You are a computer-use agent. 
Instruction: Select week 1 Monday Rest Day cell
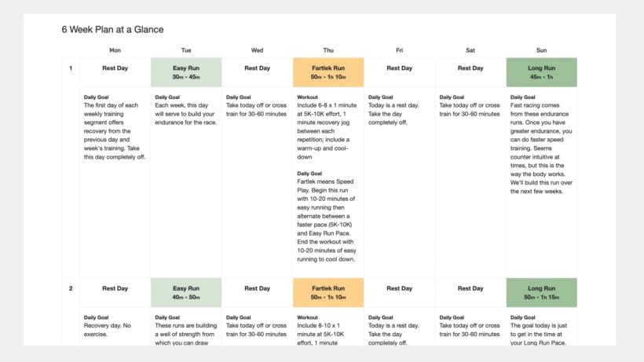pyautogui.click(x=115, y=68)
